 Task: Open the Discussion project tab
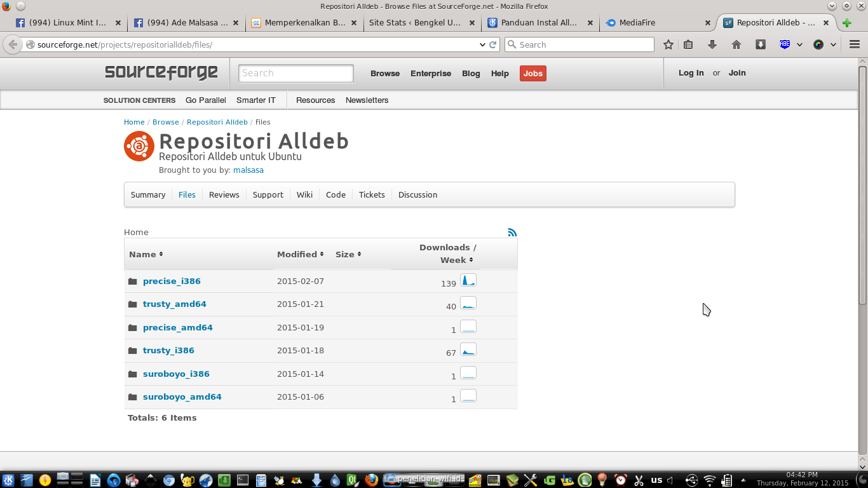417,195
